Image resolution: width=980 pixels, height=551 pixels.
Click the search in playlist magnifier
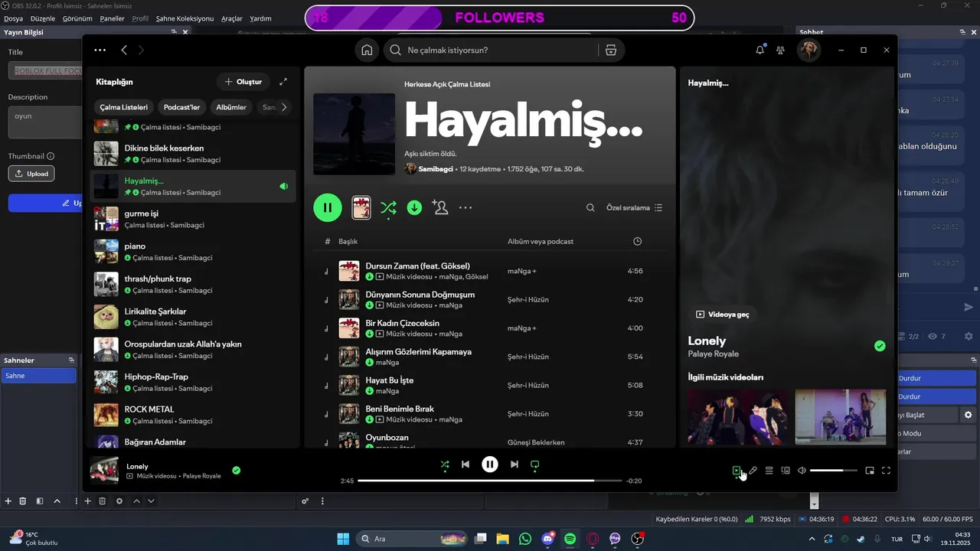[x=590, y=207]
